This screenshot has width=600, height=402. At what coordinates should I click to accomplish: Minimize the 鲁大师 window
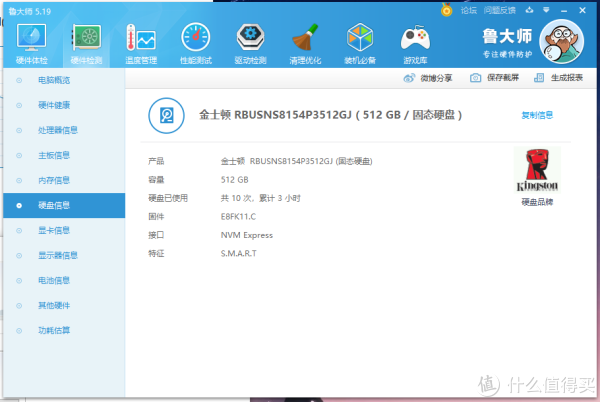coord(564,11)
